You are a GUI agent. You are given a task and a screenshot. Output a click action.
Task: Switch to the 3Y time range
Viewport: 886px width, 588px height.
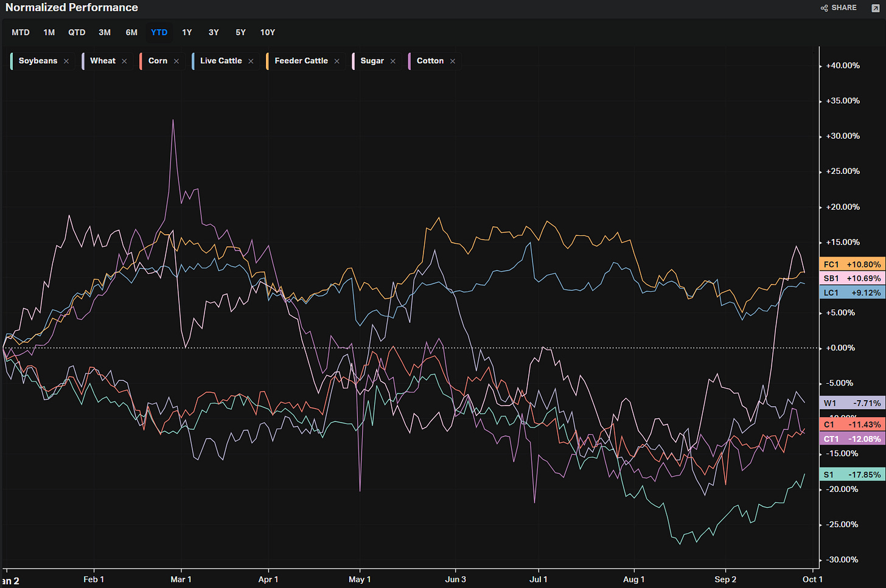[214, 32]
